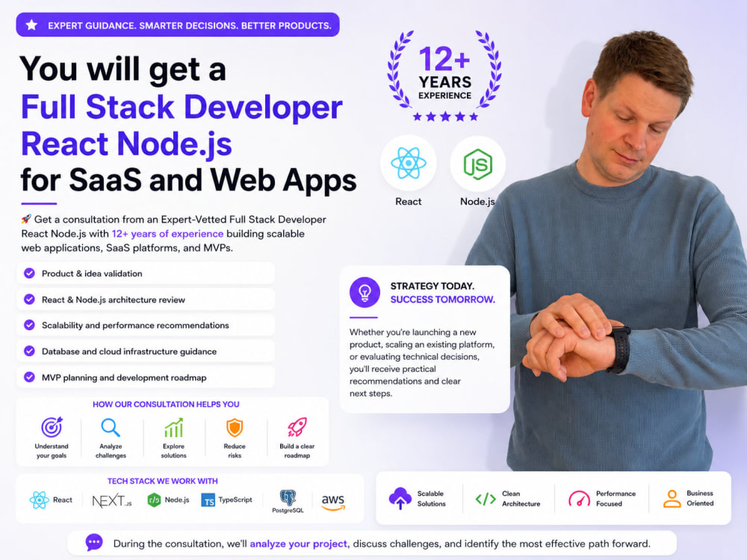Click the checkmark beside Product & idea validation
This screenshot has width=747, height=560.
point(30,273)
